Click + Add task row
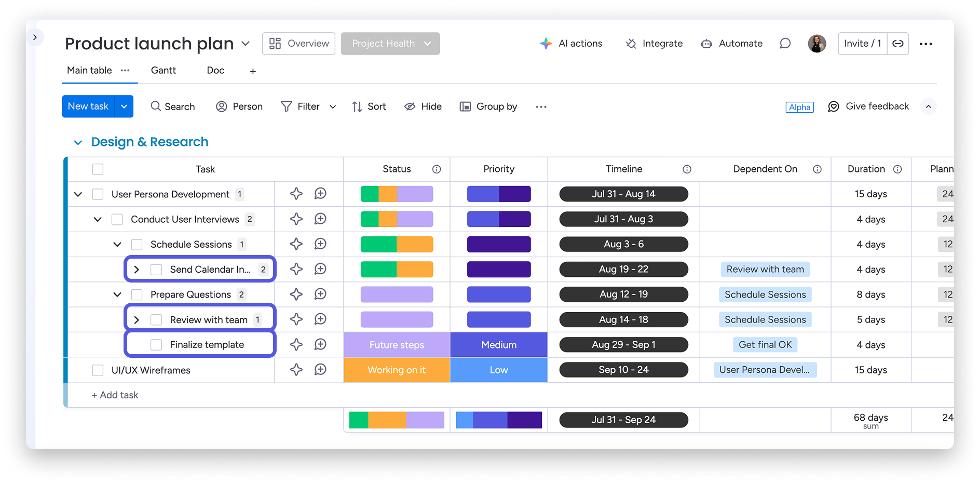Image resolution: width=980 pixels, height=483 pixels. click(x=115, y=395)
